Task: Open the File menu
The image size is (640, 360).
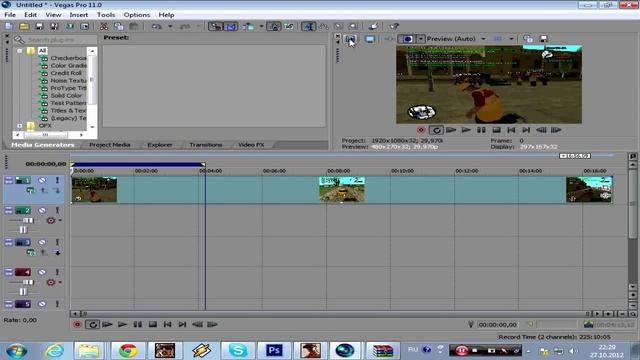Action: (10, 15)
